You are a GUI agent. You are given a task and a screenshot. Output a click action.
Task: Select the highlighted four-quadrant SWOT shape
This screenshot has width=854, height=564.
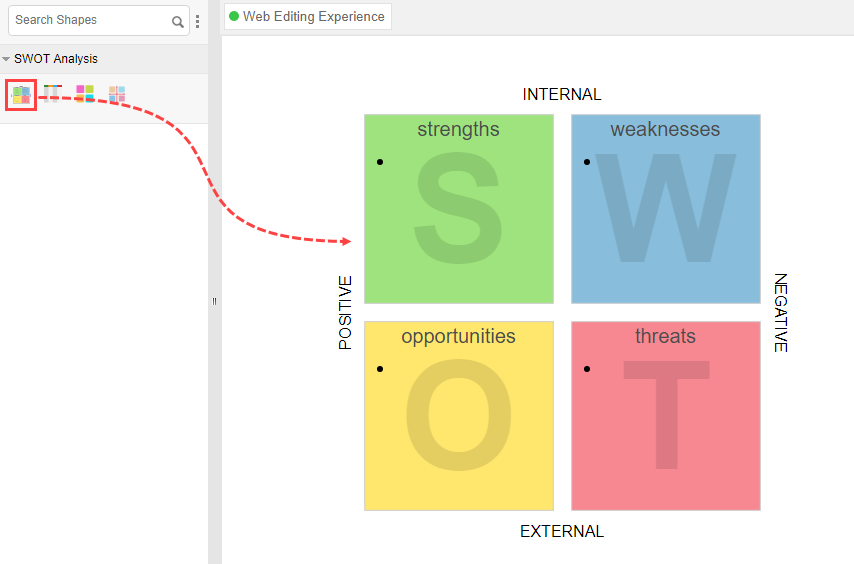pyautogui.click(x=21, y=95)
